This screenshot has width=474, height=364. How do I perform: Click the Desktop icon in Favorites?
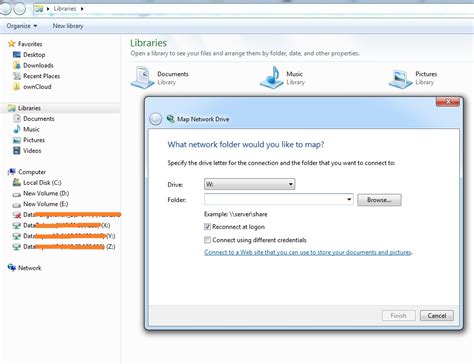17,54
